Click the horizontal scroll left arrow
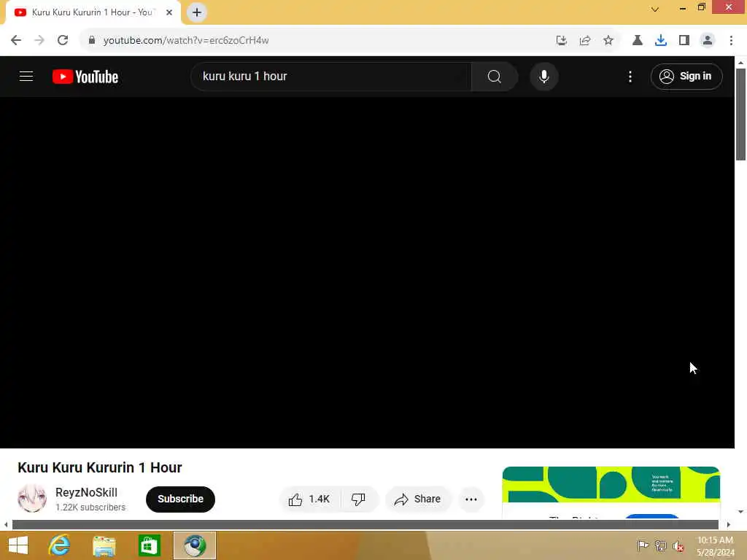 (x=6, y=525)
